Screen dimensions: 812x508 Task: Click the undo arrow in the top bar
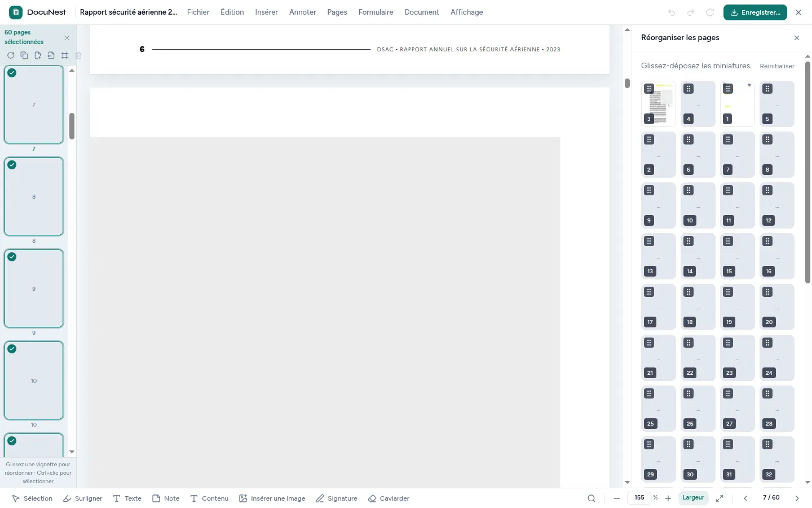tap(672, 12)
